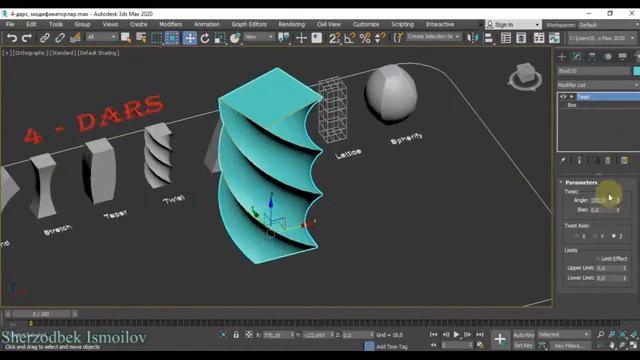Open the Graph Editors menu
The height and width of the screenshot is (360, 640).
(249, 24)
